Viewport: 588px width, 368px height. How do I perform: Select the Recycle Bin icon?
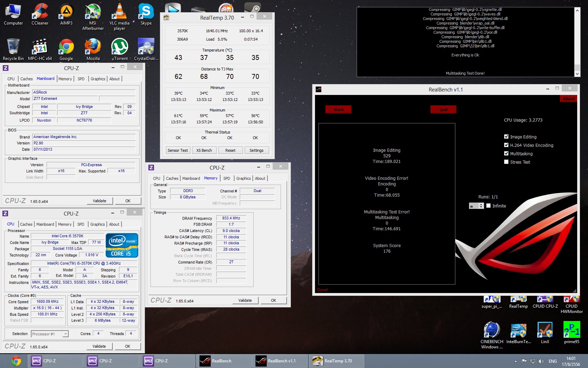point(13,49)
